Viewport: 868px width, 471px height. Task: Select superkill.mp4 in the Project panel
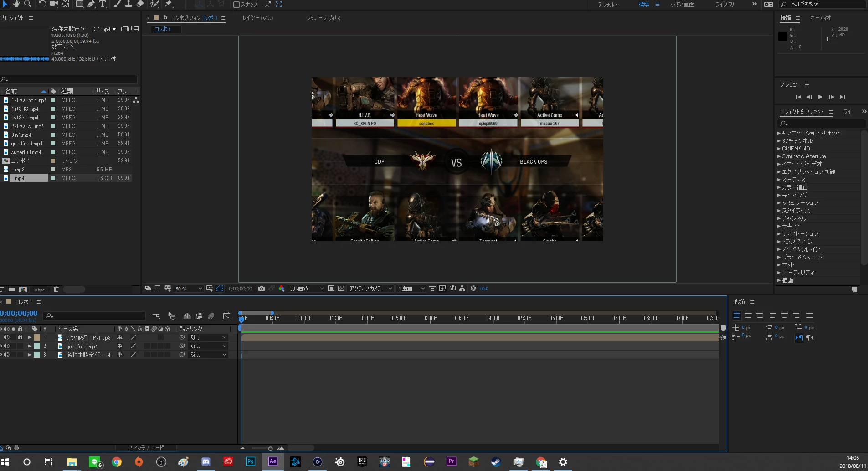[26, 152]
